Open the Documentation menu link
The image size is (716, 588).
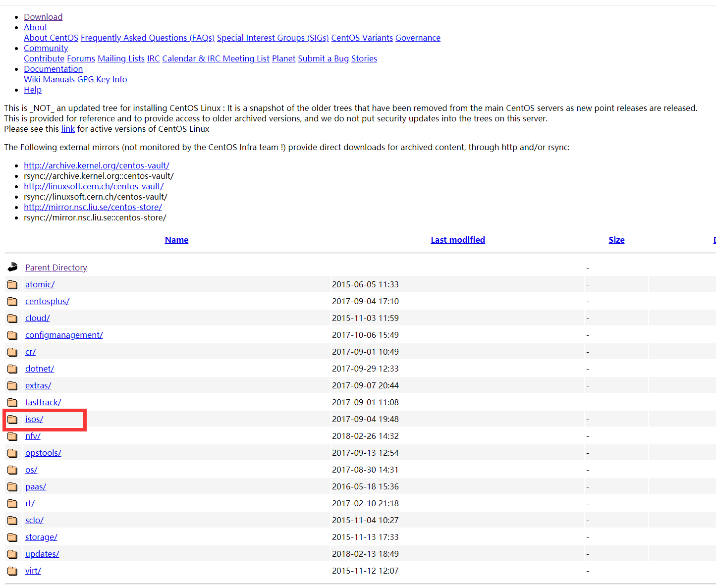54,69
